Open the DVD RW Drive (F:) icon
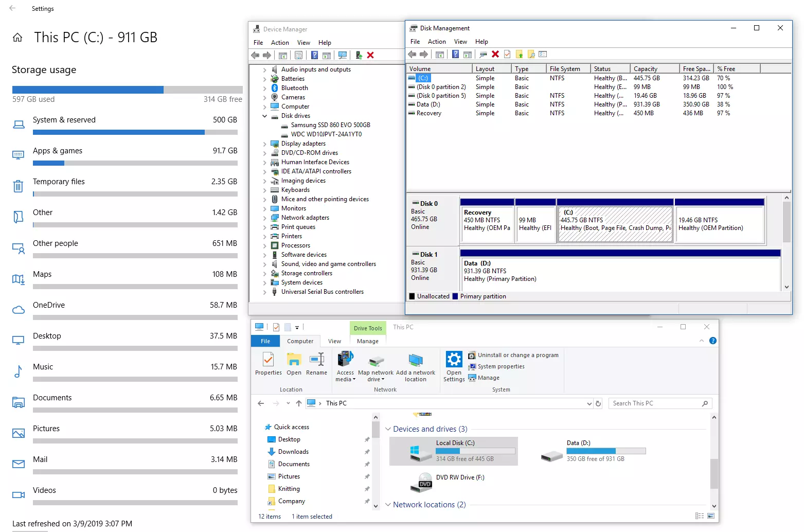Image resolution: width=804 pixels, height=532 pixels. pos(422,482)
